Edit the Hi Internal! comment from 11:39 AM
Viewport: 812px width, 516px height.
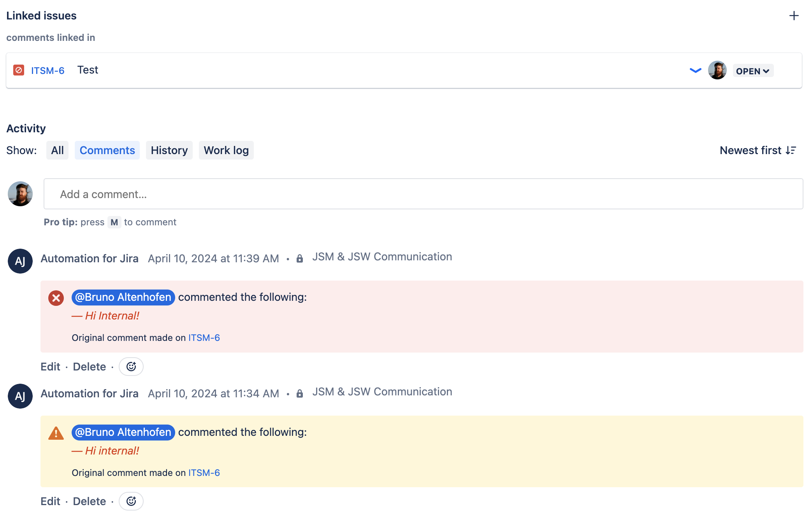50,367
